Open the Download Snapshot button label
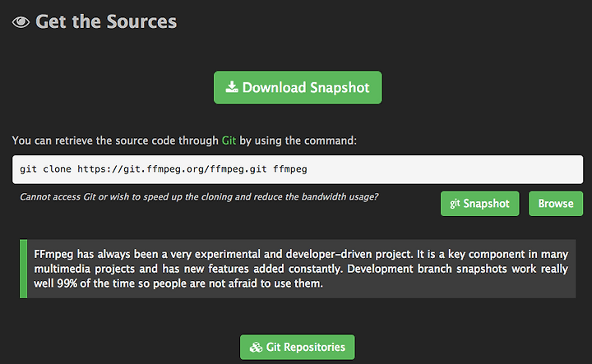This screenshot has width=592, height=364. (x=306, y=88)
